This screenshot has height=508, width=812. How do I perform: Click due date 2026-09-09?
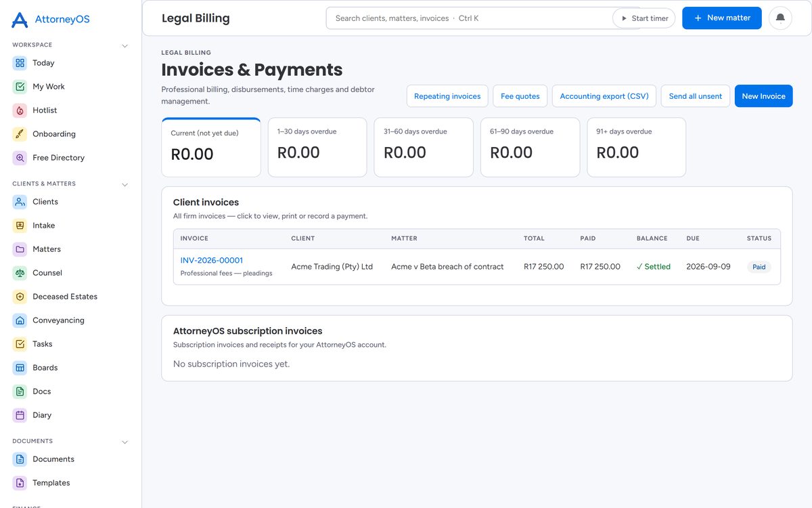[x=708, y=267]
